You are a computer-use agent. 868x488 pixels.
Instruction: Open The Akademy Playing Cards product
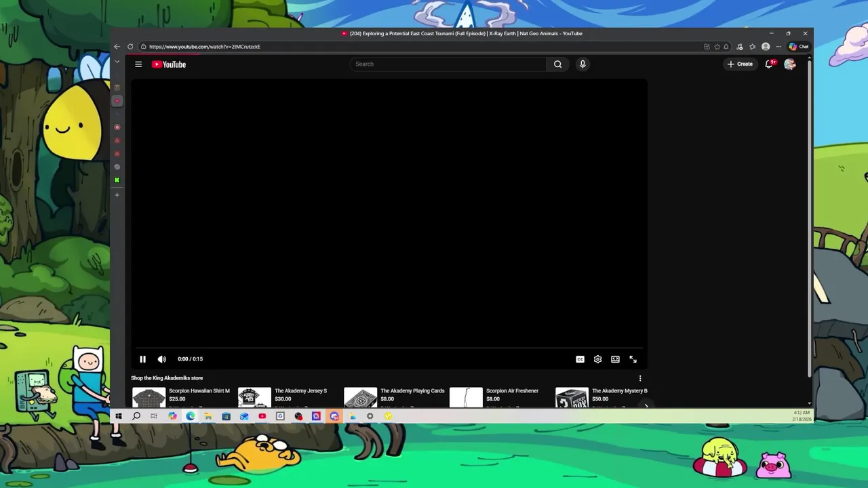click(x=412, y=391)
